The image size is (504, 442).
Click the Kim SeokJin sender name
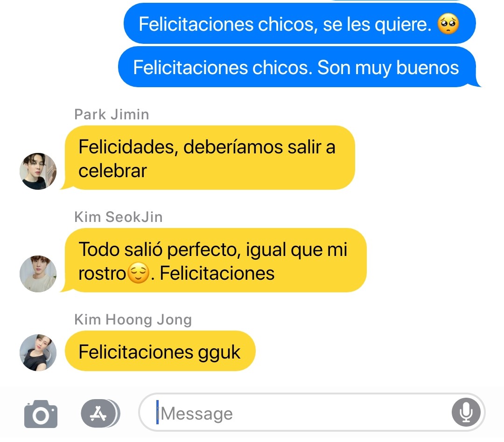point(118,217)
